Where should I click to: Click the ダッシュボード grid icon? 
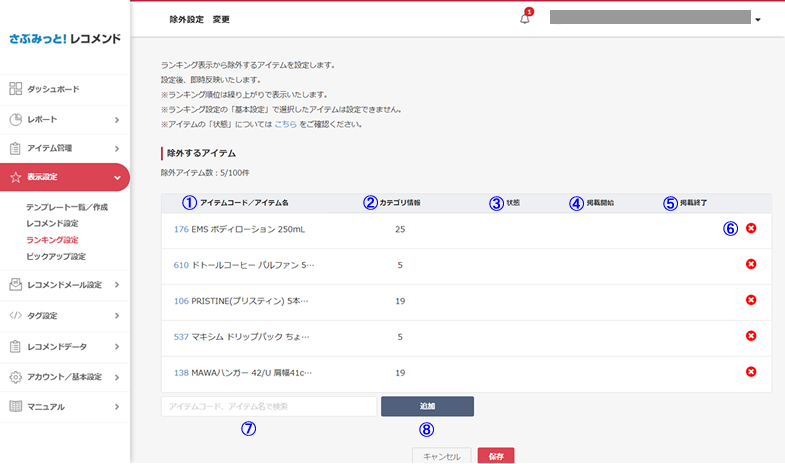[16, 89]
